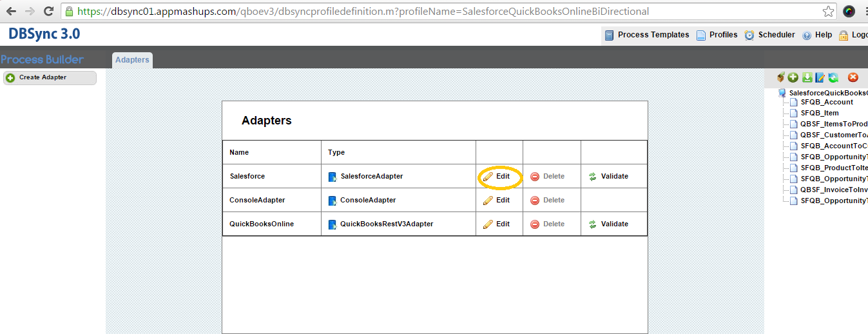This screenshot has height=334, width=868.
Task: Click the SalesforceAdapter type text
Action: coord(372,176)
